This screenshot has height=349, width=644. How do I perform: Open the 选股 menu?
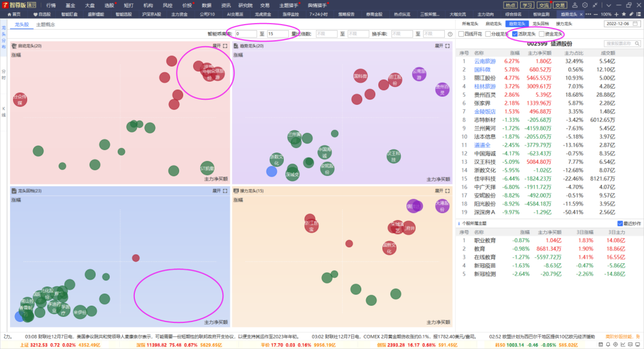pyautogui.click(x=109, y=5)
